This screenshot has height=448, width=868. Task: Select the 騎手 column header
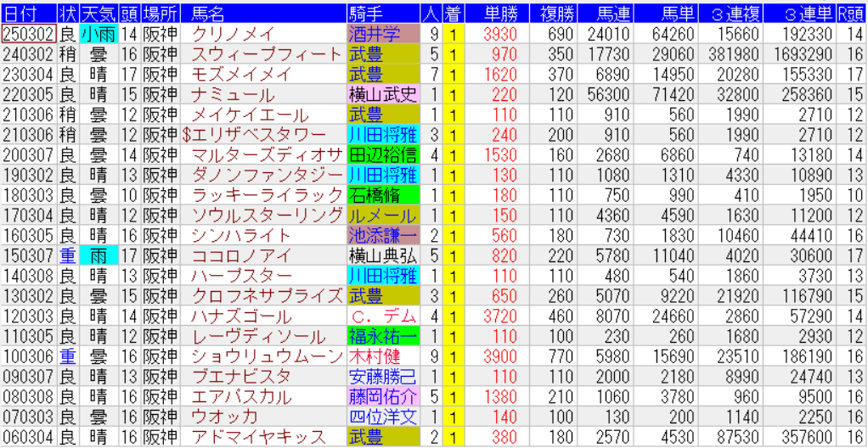[365, 14]
